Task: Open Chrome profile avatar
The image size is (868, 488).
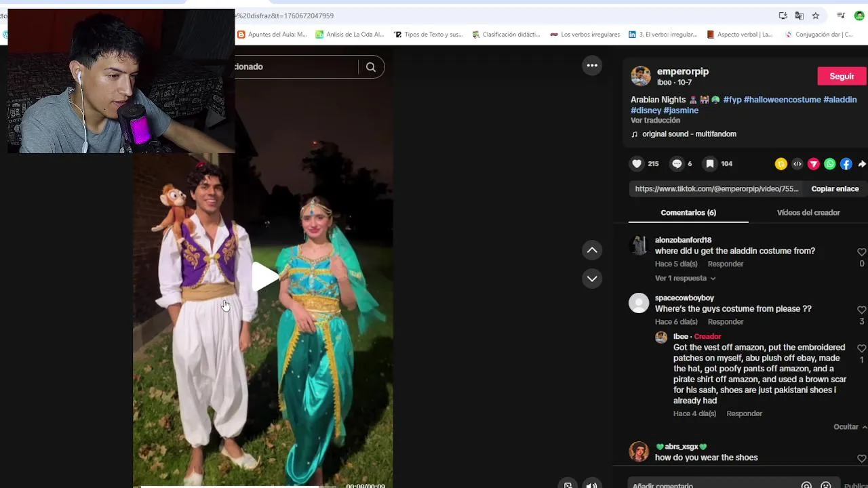Action: [x=859, y=16]
